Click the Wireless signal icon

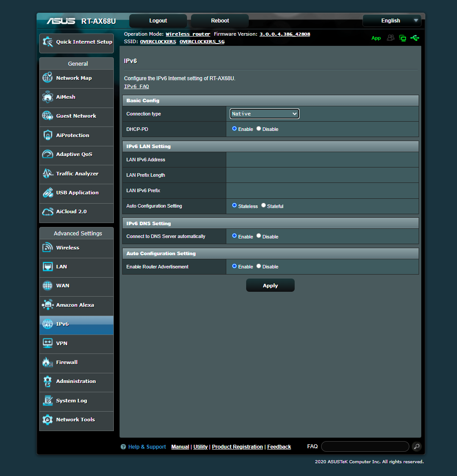tap(47, 247)
